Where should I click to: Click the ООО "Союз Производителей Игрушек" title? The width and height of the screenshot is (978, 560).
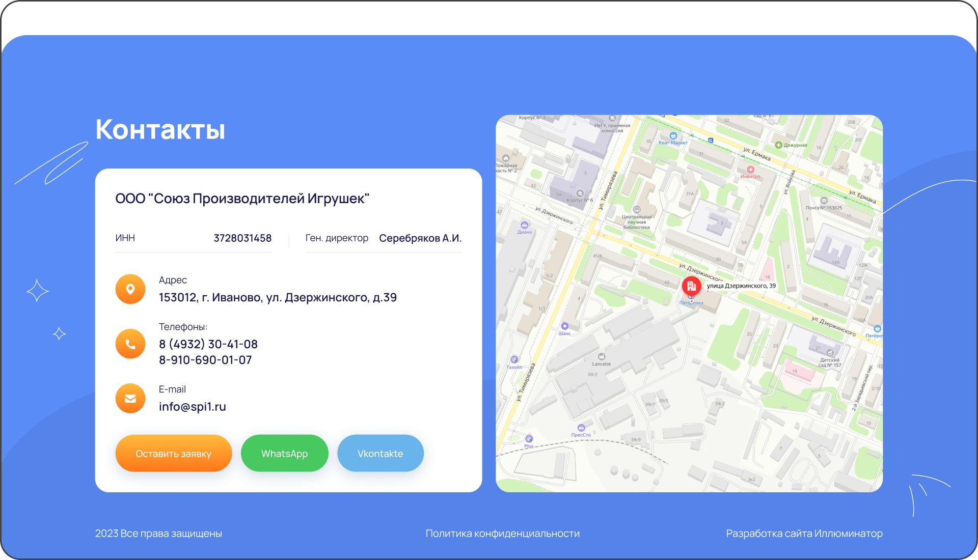[x=242, y=199]
